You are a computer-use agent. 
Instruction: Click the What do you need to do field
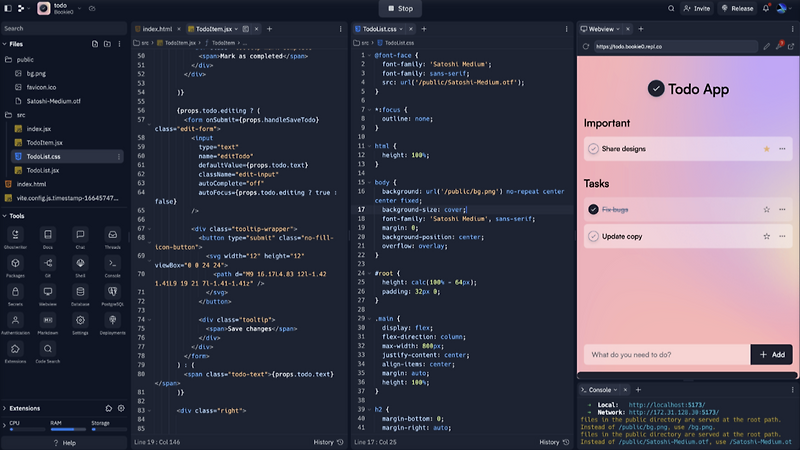(x=667, y=355)
